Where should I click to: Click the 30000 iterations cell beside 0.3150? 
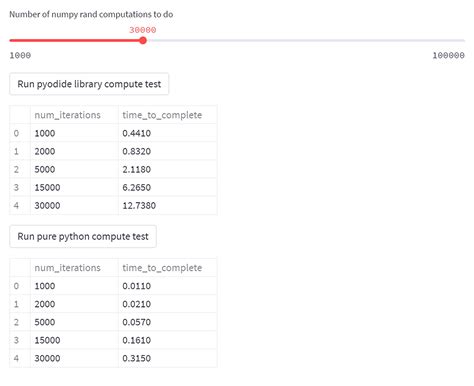tap(74, 358)
